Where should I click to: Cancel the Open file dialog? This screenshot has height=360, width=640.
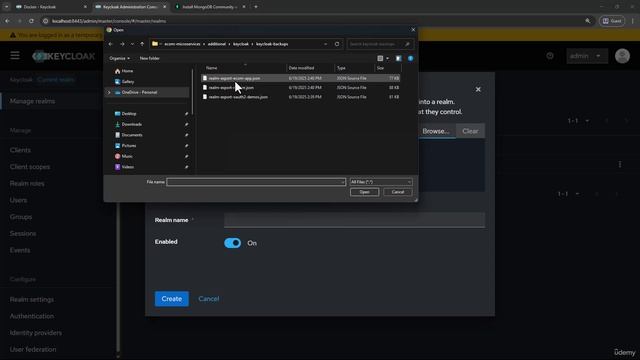[398, 192]
